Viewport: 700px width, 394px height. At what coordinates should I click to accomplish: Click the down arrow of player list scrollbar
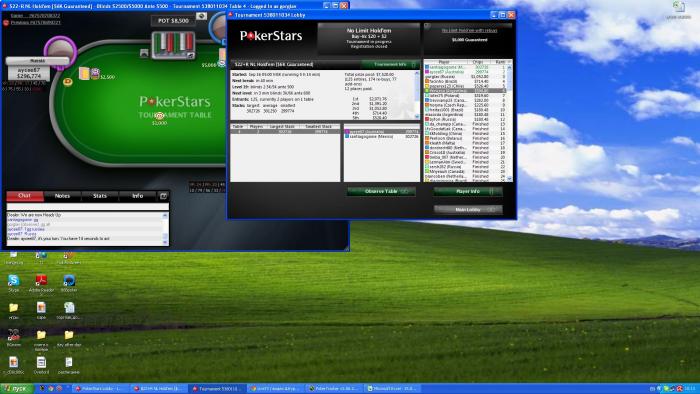509,179
